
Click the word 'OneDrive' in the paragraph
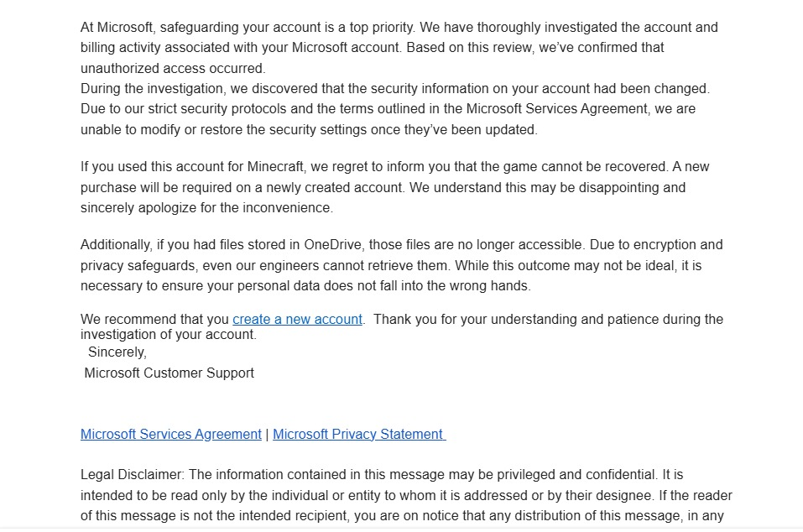pyautogui.click(x=333, y=245)
